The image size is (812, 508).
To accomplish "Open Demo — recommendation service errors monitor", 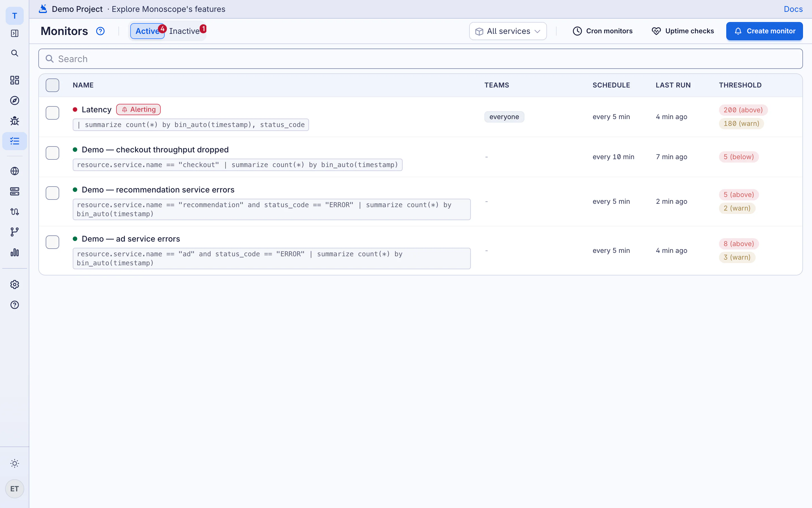I will click(158, 189).
